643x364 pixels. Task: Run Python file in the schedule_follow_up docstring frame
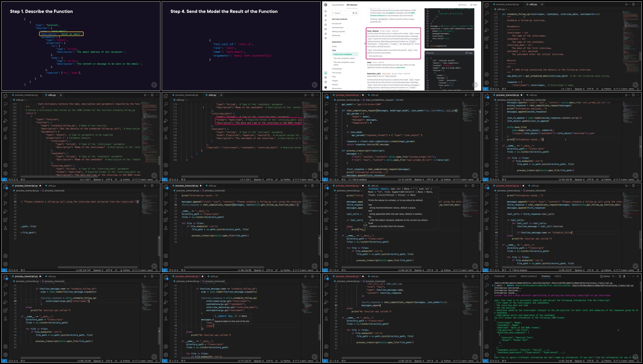(x=626, y=4)
